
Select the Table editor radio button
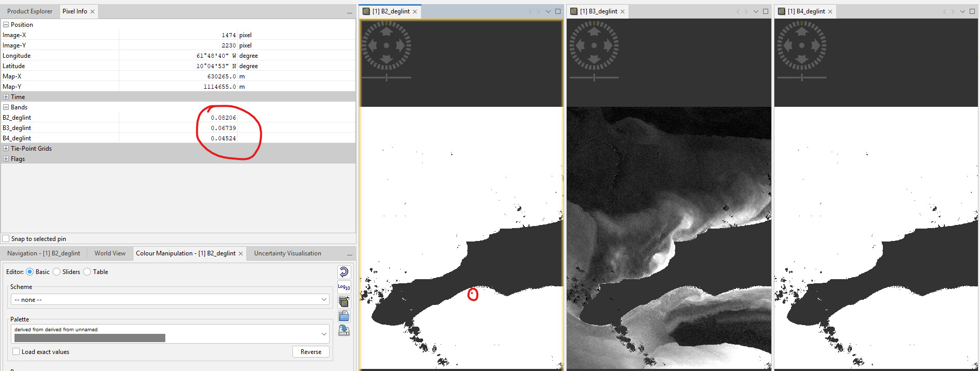(x=87, y=272)
